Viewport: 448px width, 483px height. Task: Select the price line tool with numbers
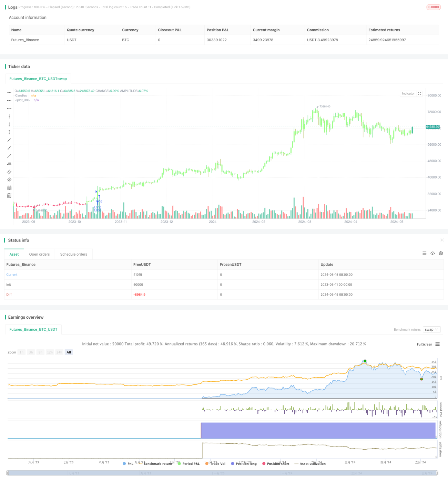pyautogui.click(x=9, y=164)
